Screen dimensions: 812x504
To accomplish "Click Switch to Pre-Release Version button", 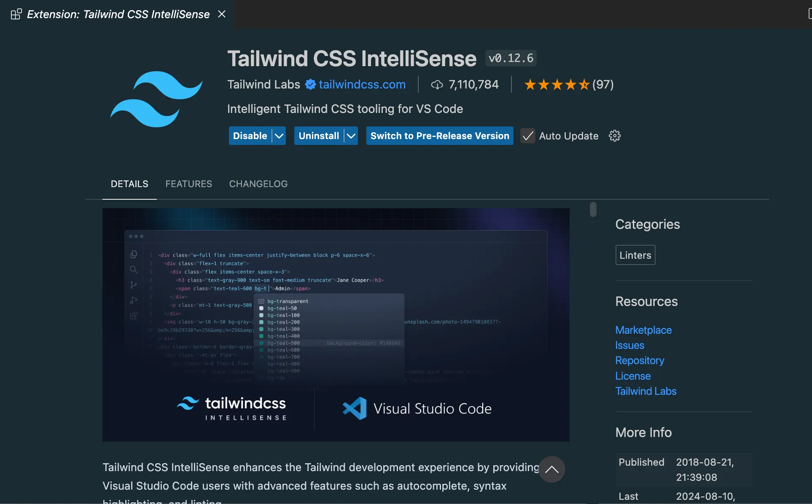I will [x=439, y=136].
